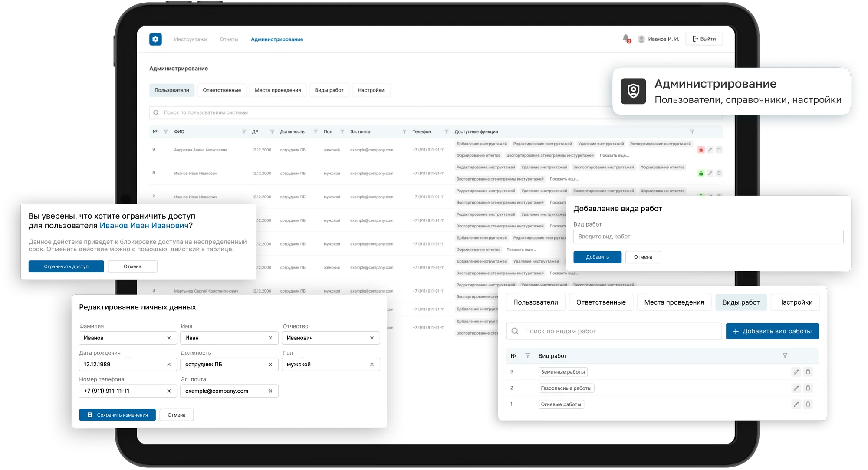Delete the Андреева Алина Алексеевна user row
Screen dimensions: 868x470
(x=719, y=150)
